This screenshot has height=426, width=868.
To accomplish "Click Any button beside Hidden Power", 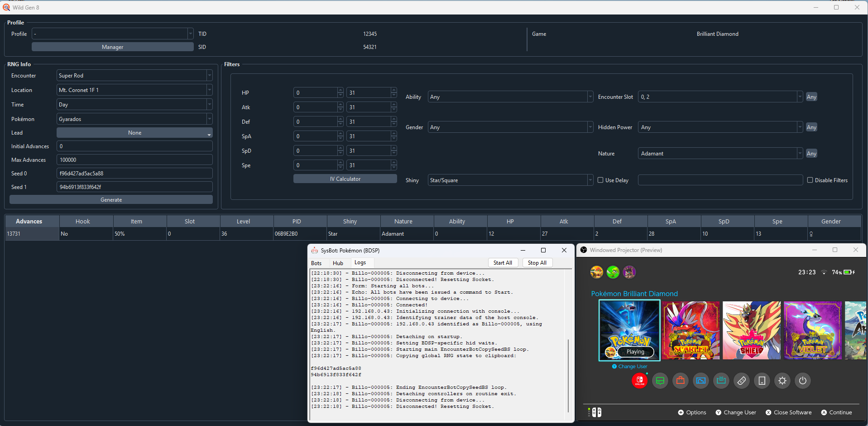I will tap(811, 127).
